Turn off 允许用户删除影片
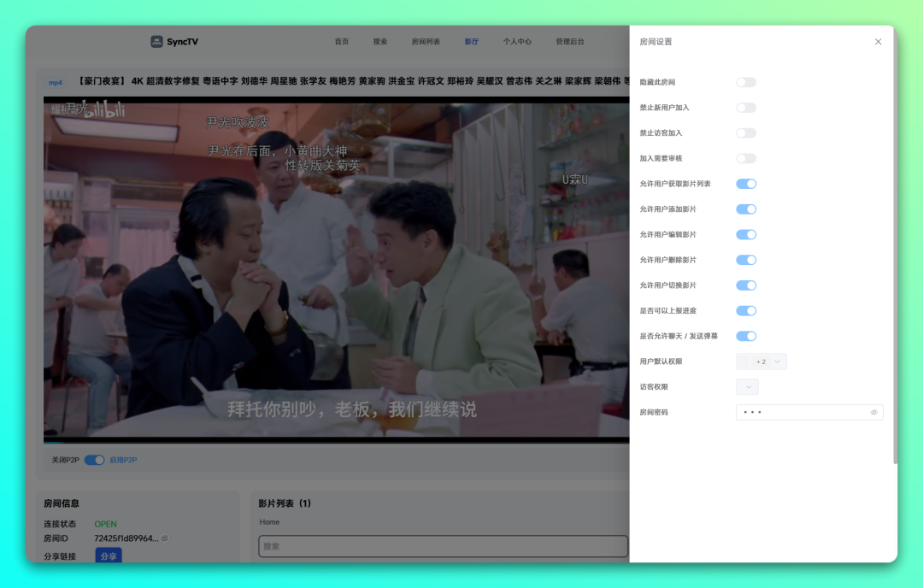 tap(746, 260)
